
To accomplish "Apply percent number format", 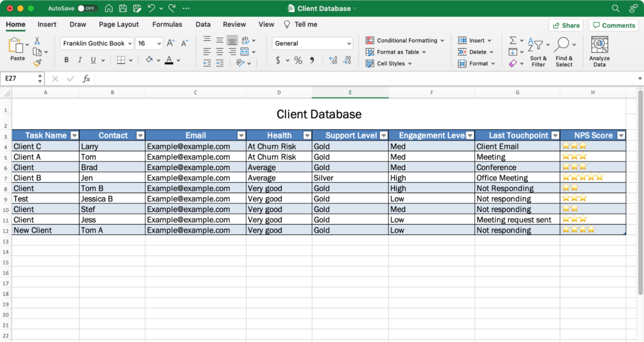I will coord(298,60).
